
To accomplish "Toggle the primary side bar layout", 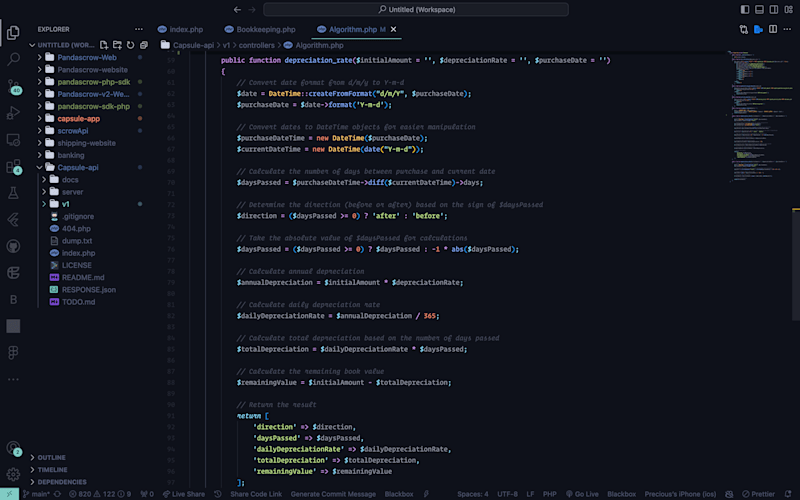I will click(x=745, y=9).
